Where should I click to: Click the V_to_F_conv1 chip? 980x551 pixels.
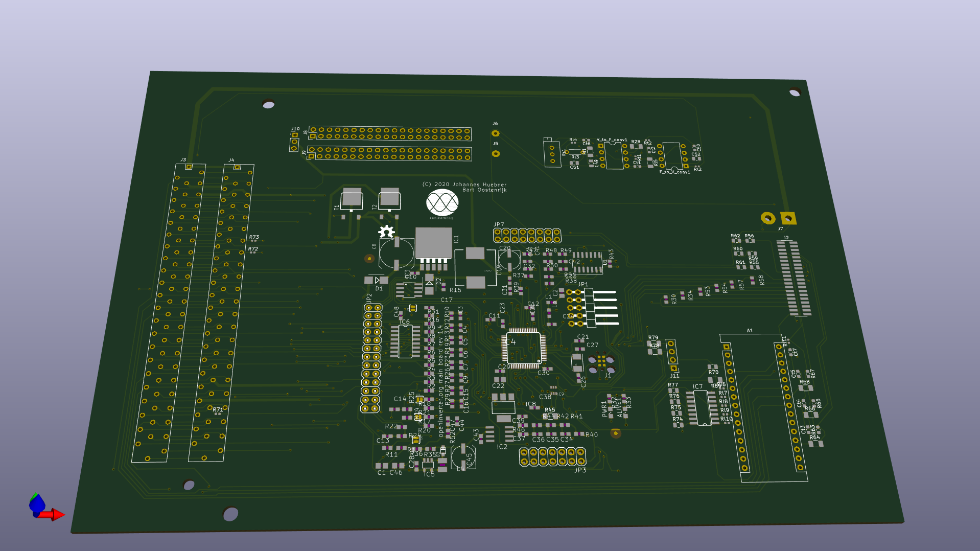(613, 155)
